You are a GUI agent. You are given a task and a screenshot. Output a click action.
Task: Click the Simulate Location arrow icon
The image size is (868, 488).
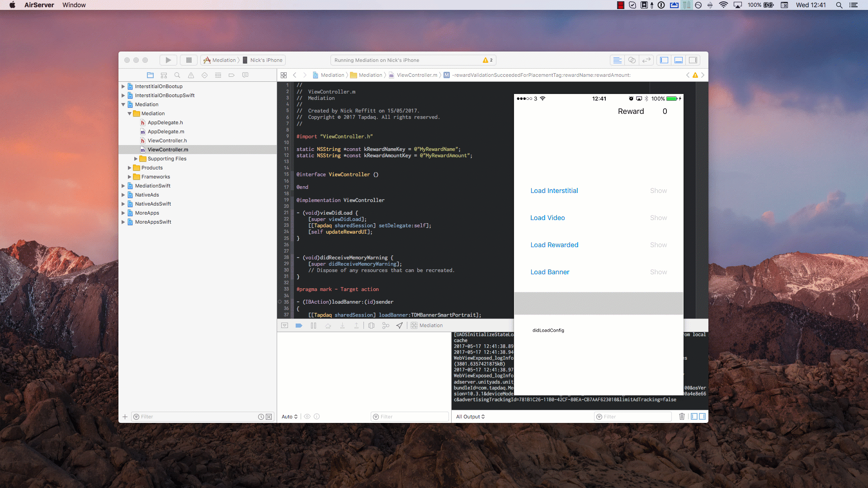399,325
